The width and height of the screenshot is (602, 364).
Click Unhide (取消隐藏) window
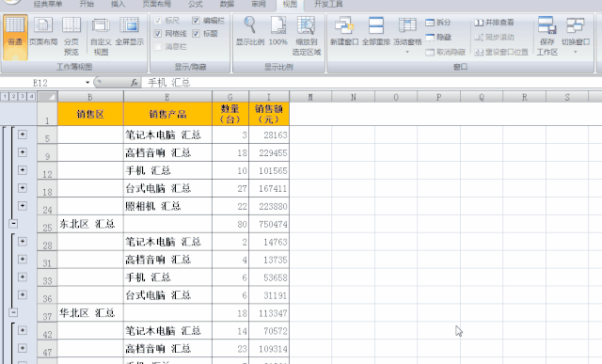[445, 52]
